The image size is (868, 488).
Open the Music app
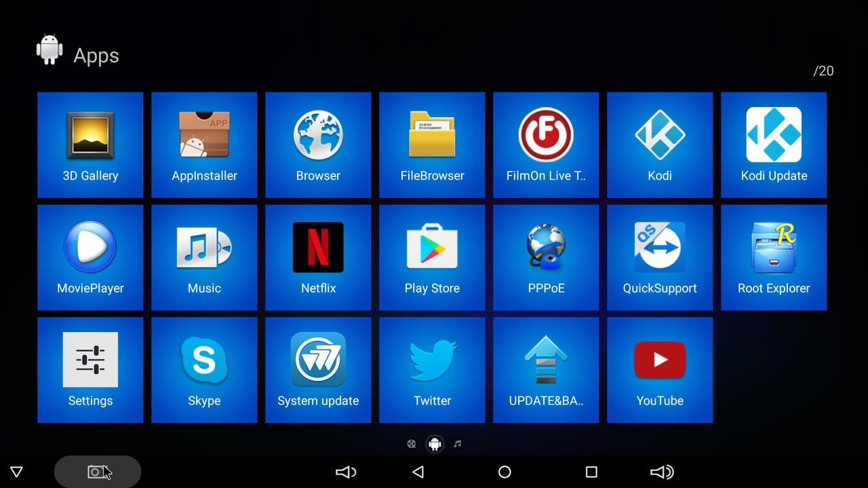204,258
